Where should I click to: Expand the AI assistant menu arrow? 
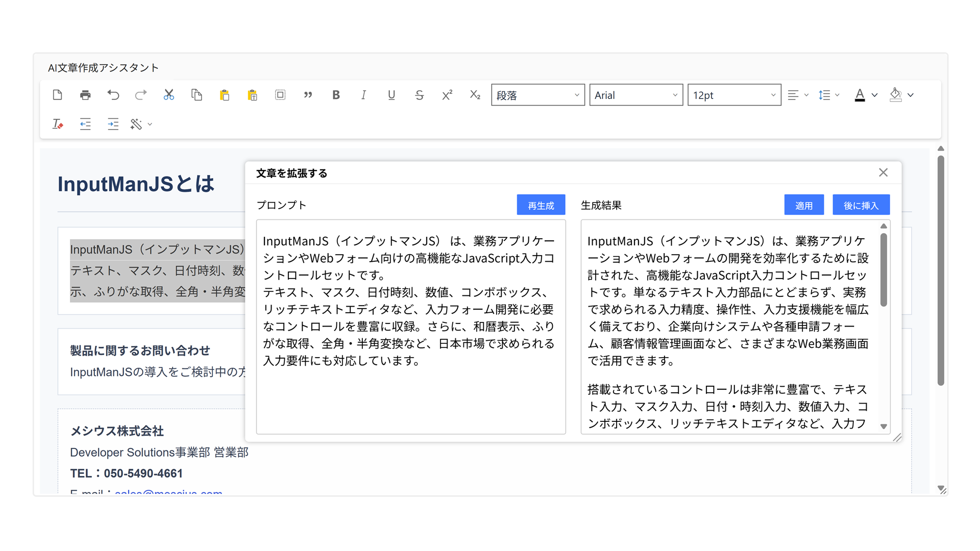pyautogui.click(x=150, y=124)
